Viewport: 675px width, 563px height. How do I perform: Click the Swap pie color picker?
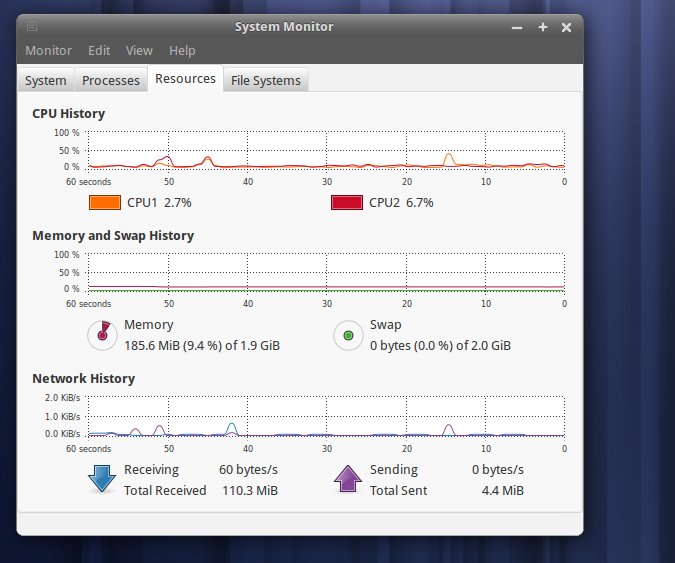click(x=348, y=335)
